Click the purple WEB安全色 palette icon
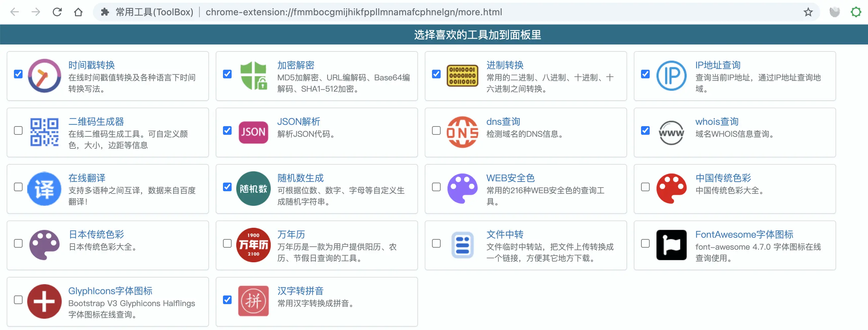This screenshot has height=330, width=868. (462, 189)
